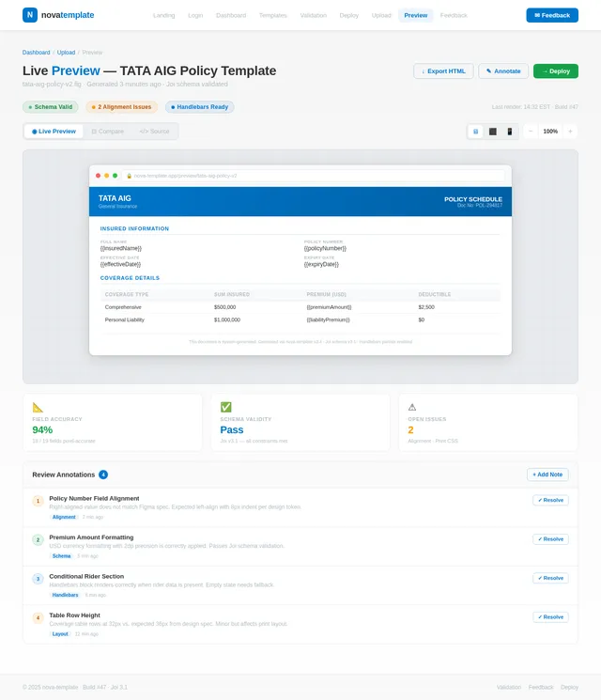The height and width of the screenshot is (700, 601).
Task: Open the Login nav item
Action: pyautogui.click(x=195, y=15)
